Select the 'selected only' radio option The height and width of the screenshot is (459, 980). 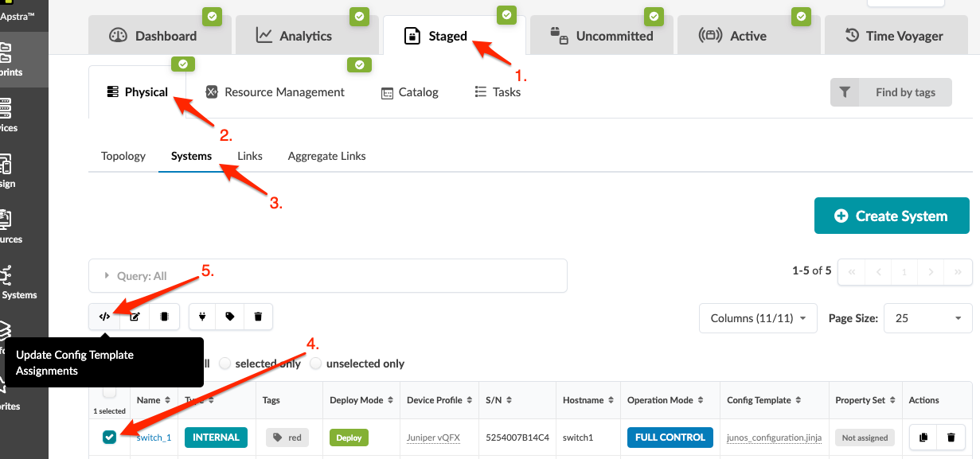pos(225,364)
